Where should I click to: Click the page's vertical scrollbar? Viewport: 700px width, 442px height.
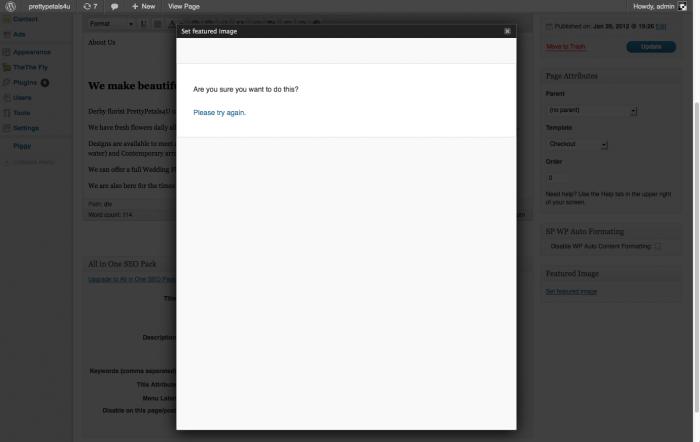[696, 257]
